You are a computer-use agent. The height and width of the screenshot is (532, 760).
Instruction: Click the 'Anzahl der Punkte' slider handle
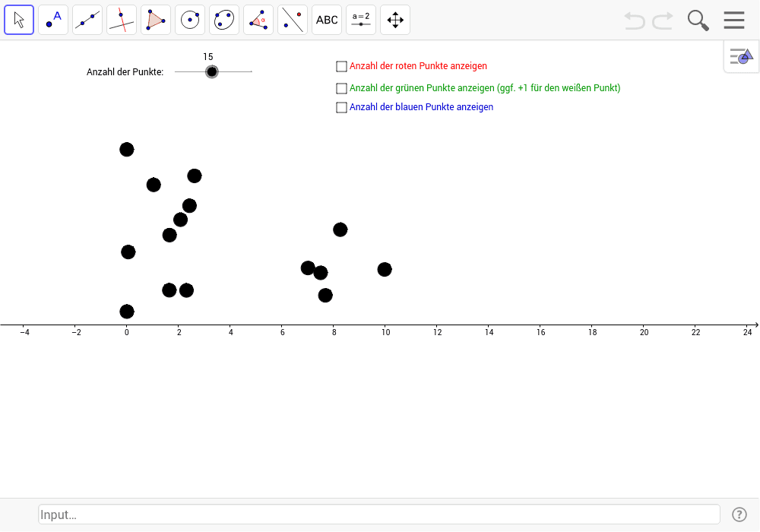(212, 71)
